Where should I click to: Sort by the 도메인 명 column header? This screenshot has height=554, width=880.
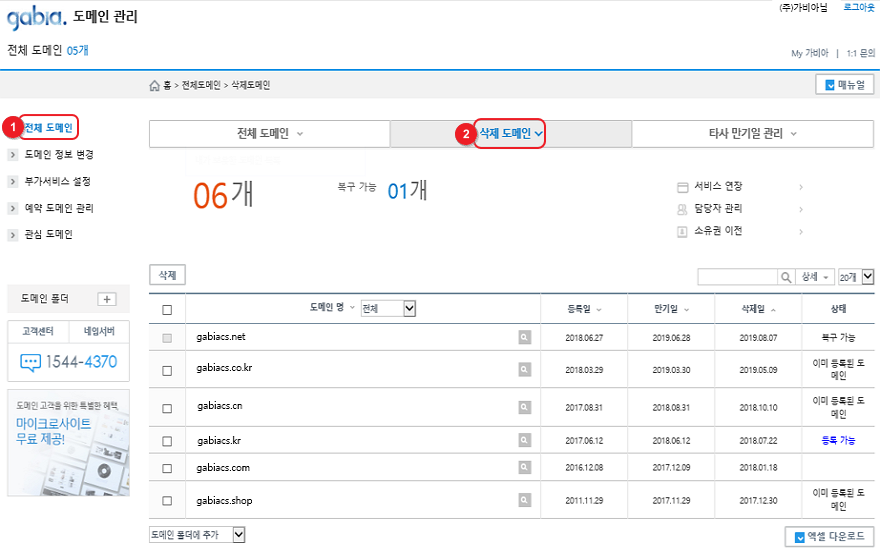[332, 307]
